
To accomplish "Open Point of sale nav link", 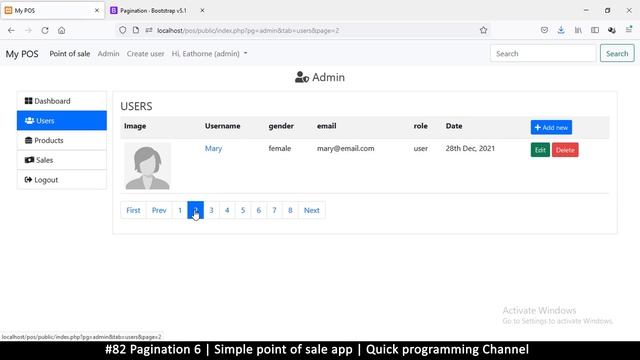I will coord(70,53).
